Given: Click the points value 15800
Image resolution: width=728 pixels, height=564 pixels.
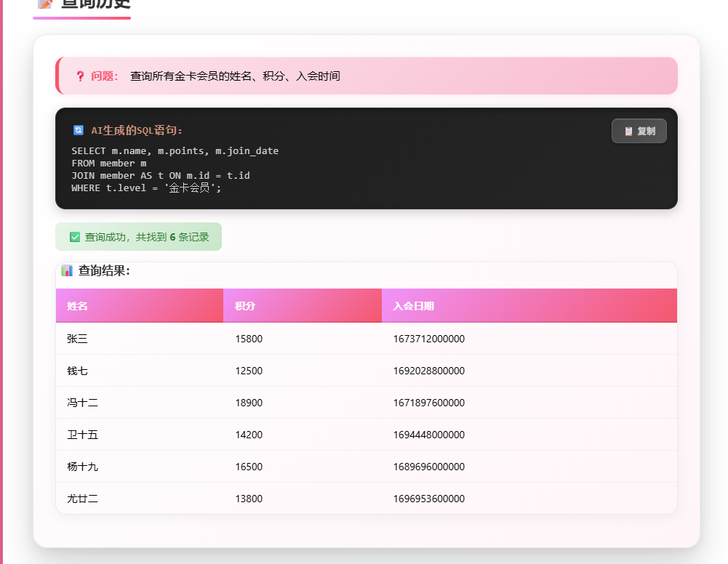Looking at the screenshot, I should [x=249, y=339].
